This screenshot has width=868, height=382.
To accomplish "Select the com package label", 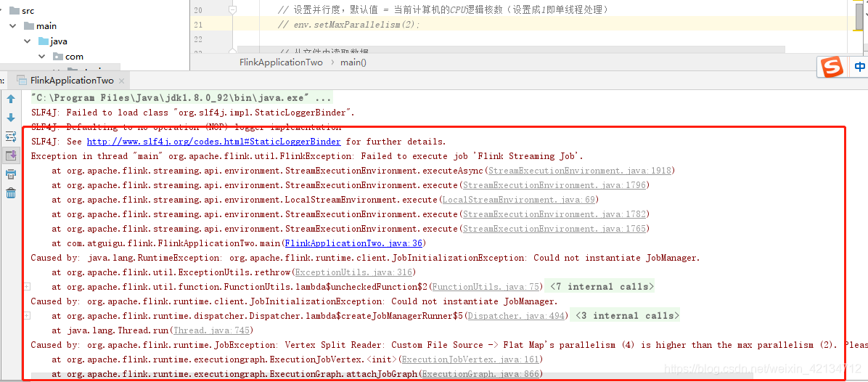I will point(74,57).
